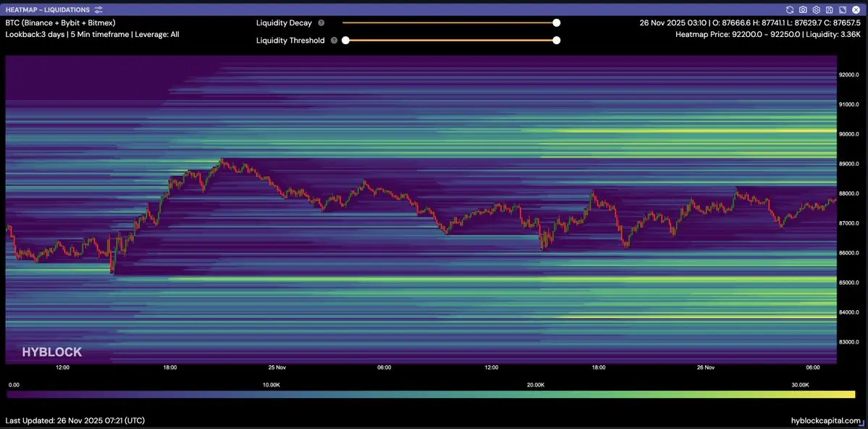Image resolution: width=868 pixels, height=429 pixels.
Task: Click the Liquidity Decay slider handle
Action: [556, 22]
